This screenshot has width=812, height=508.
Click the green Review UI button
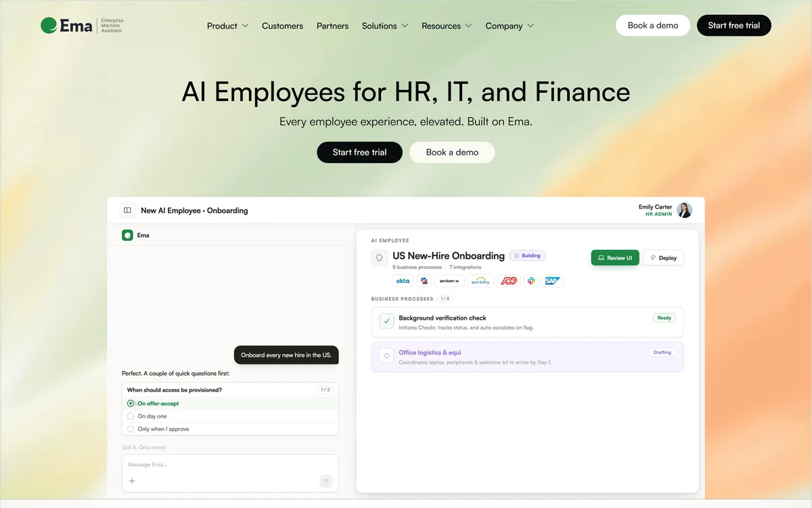coord(615,257)
